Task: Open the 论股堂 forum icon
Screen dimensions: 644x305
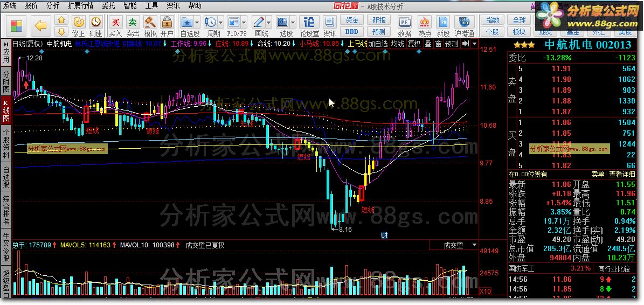Action: tap(309, 22)
